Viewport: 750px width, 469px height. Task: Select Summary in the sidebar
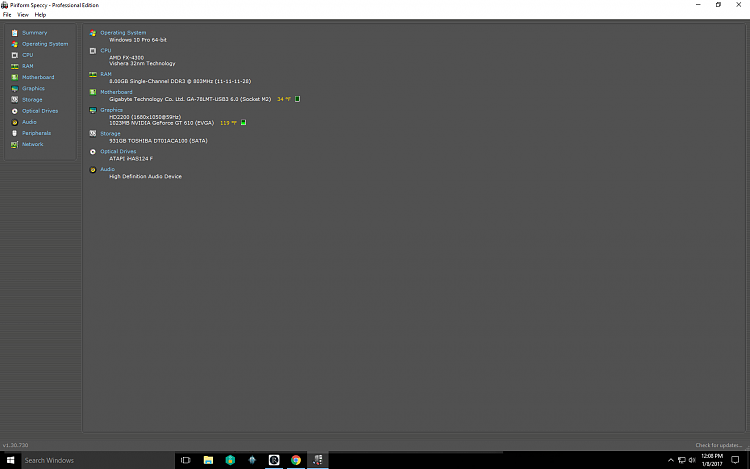point(34,33)
